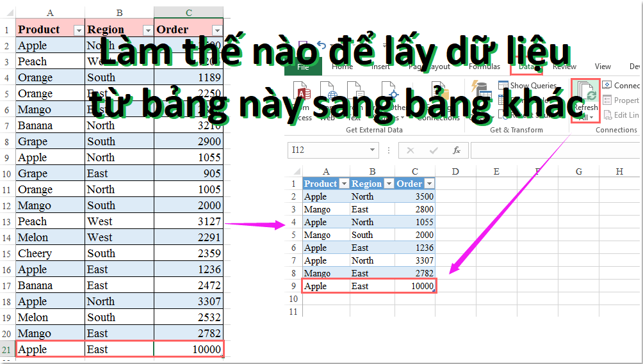643x364 pixels.
Task: Open Order filter dropdown in right table
Action: coord(430,184)
